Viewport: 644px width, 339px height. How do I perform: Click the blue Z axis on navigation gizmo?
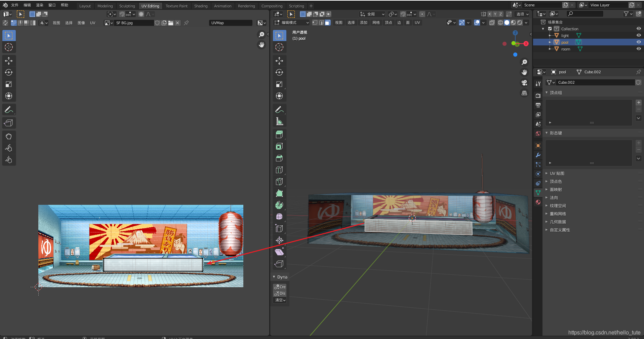coord(515,33)
